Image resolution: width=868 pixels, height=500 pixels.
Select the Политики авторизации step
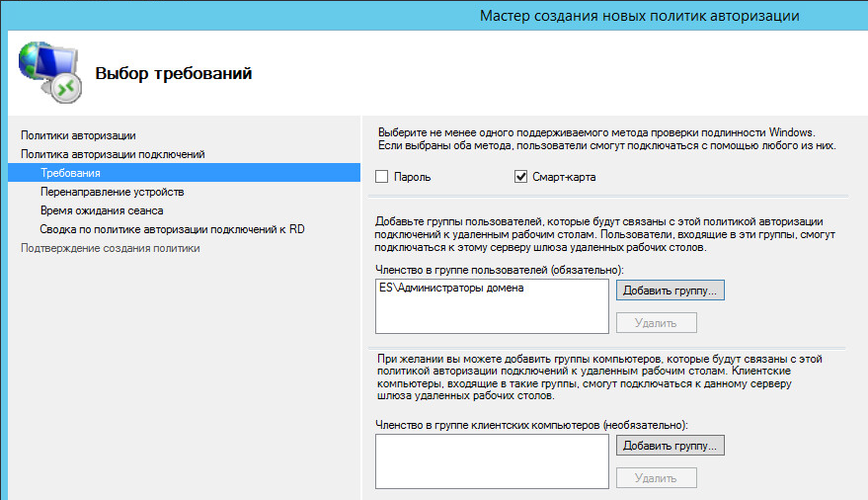tap(78, 135)
